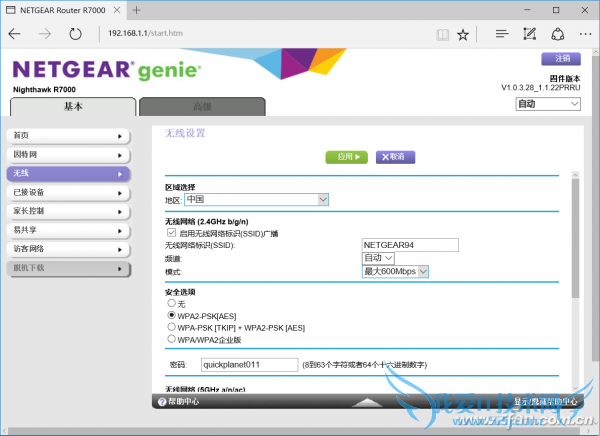Click the 安全选项 section heading
600x436 pixels.
coord(180,292)
